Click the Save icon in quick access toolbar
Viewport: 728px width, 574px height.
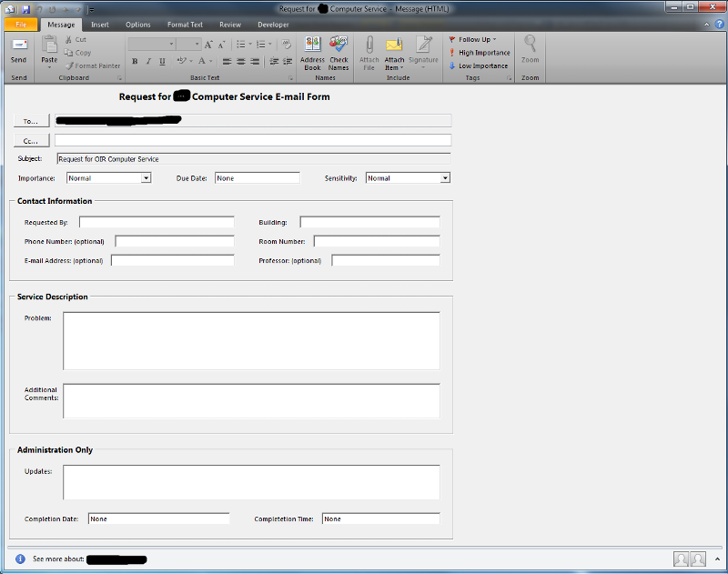[26, 8]
